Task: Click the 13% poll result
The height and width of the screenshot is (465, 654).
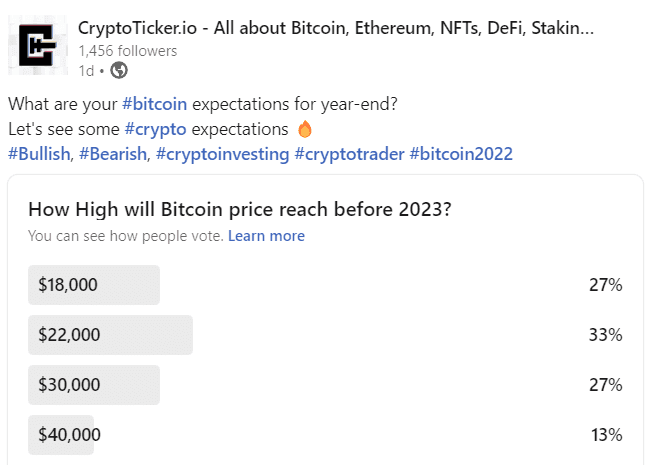Action: click(x=606, y=435)
